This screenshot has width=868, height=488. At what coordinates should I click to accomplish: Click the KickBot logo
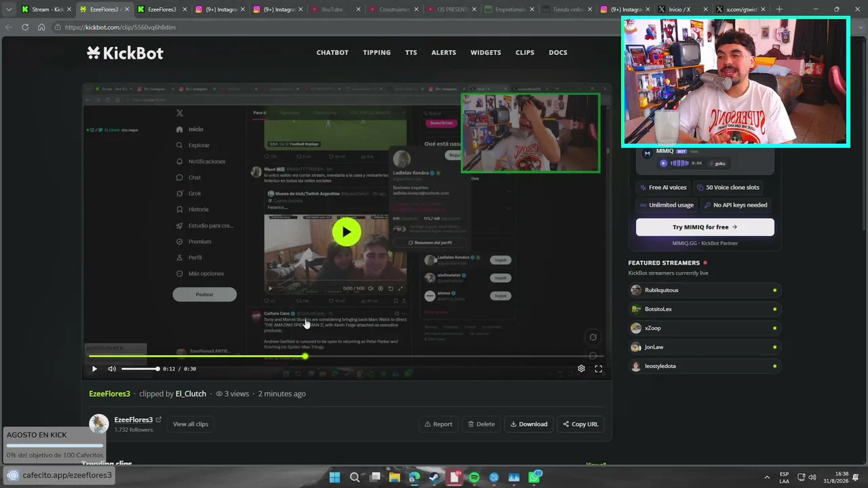click(125, 53)
